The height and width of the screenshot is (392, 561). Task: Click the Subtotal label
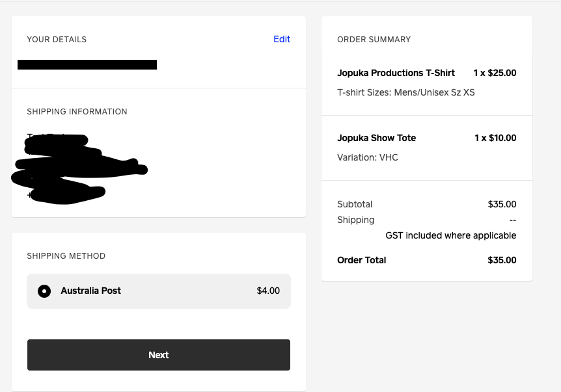pyautogui.click(x=355, y=204)
